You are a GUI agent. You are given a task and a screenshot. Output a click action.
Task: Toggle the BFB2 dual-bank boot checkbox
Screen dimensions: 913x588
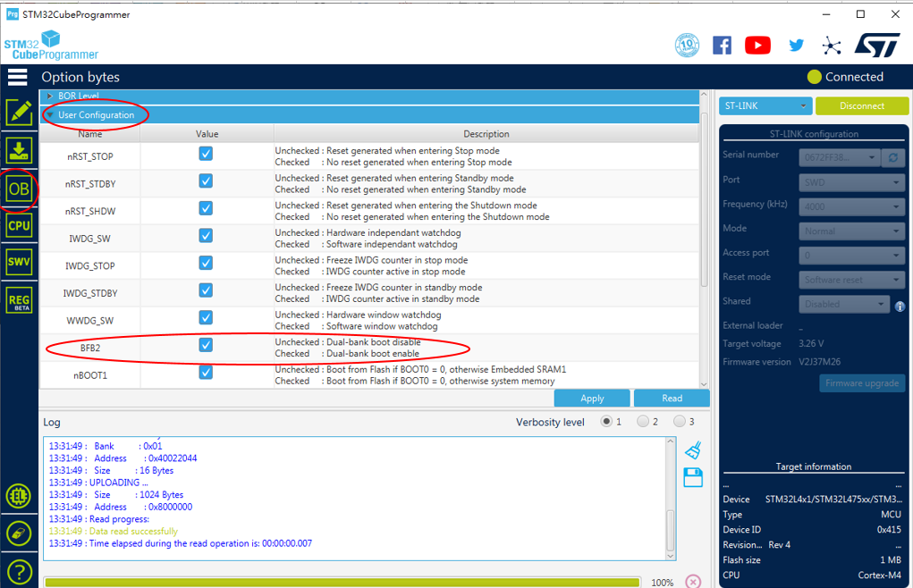tap(206, 345)
